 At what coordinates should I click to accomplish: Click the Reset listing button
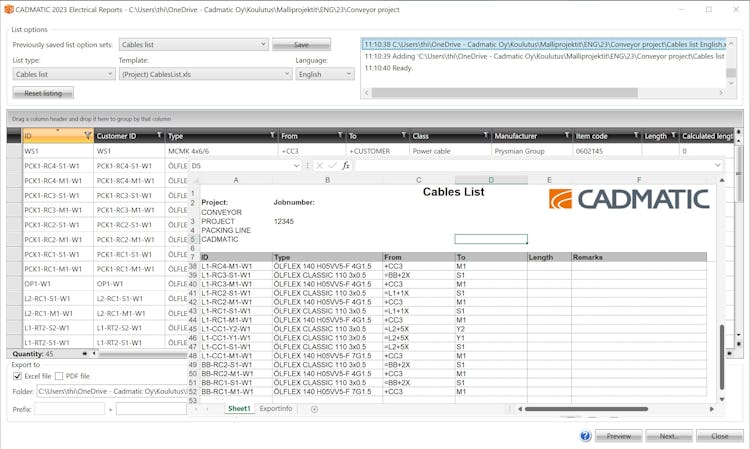(43, 93)
